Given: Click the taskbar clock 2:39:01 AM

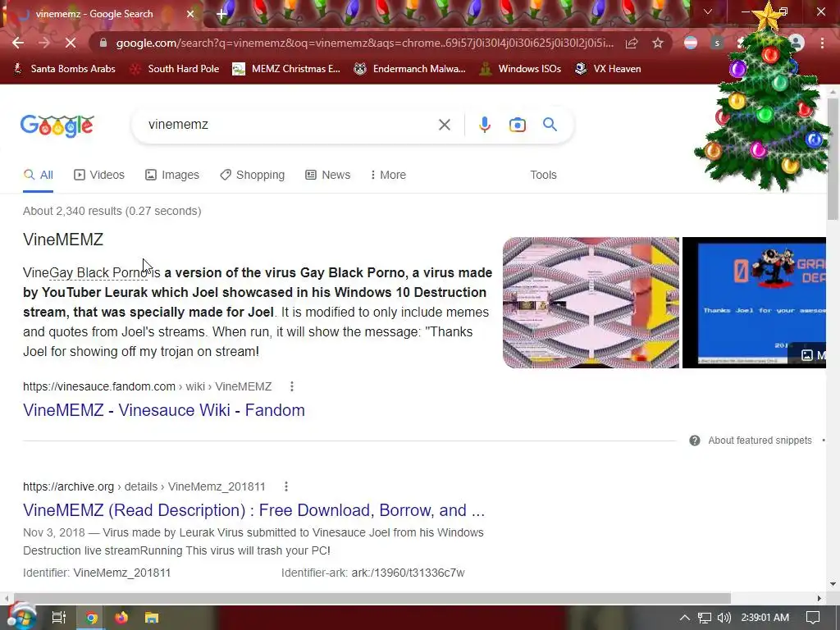Looking at the screenshot, I should 765,618.
